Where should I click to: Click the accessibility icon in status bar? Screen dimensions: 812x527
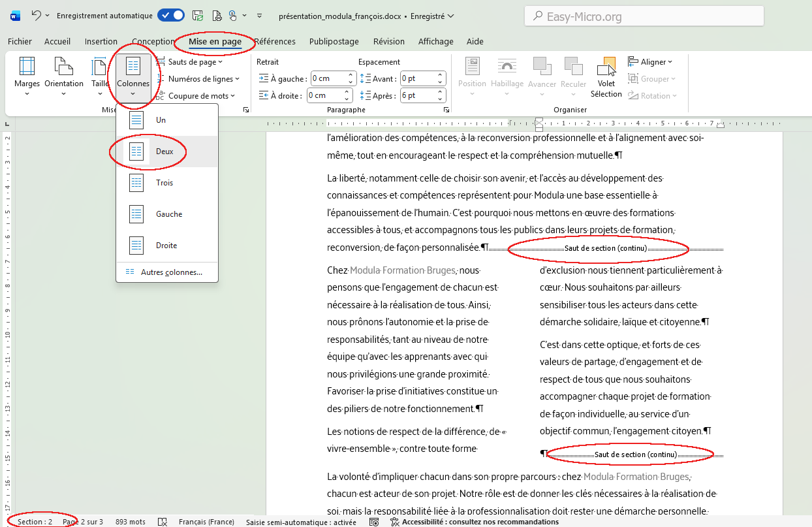pos(394,522)
